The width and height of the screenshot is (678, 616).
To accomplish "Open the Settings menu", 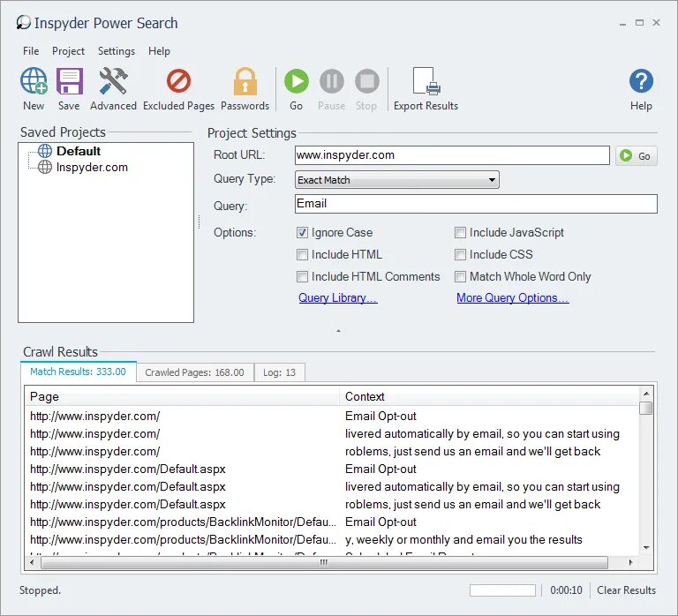I will click(x=117, y=51).
